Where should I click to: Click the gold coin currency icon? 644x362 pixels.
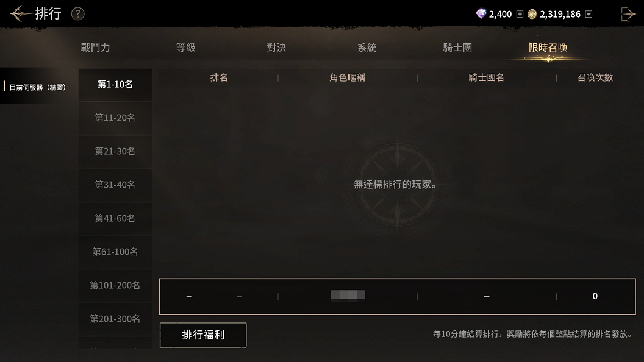(x=532, y=15)
